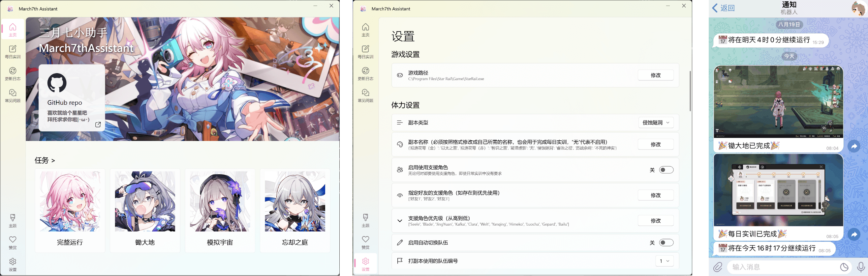Start the 锄大地 task card
This screenshot has width=868, height=276.
point(145,211)
